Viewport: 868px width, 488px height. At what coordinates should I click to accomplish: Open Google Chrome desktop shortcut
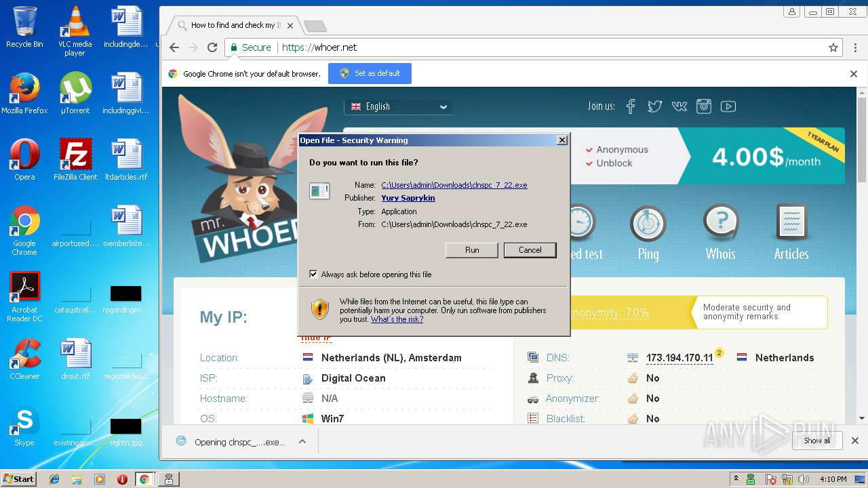pos(24,230)
